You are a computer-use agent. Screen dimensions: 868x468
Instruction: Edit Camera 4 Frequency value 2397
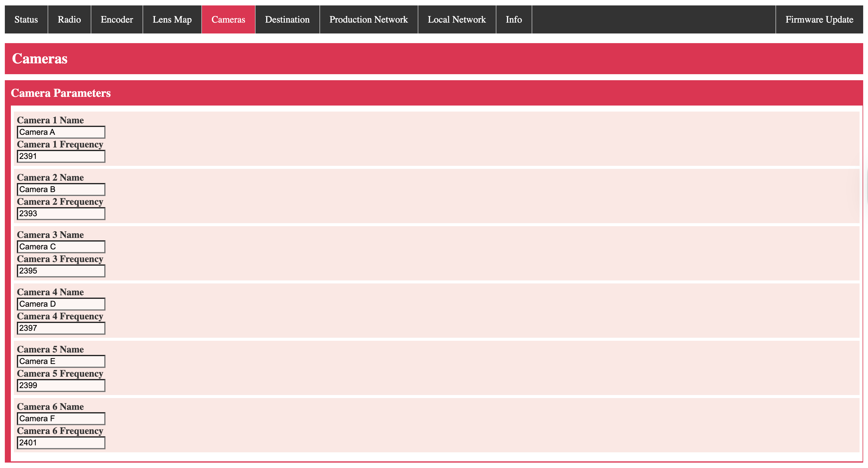(61, 328)
